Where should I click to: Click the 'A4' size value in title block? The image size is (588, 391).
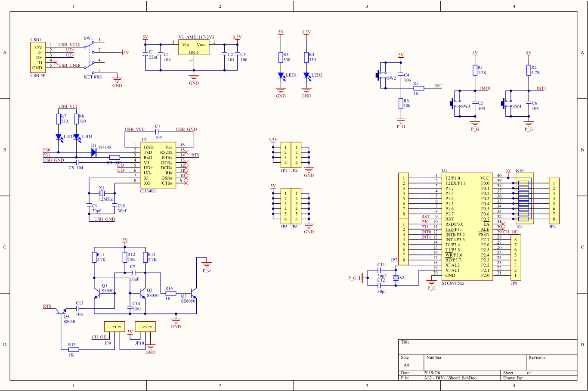[x=406, y=365]
